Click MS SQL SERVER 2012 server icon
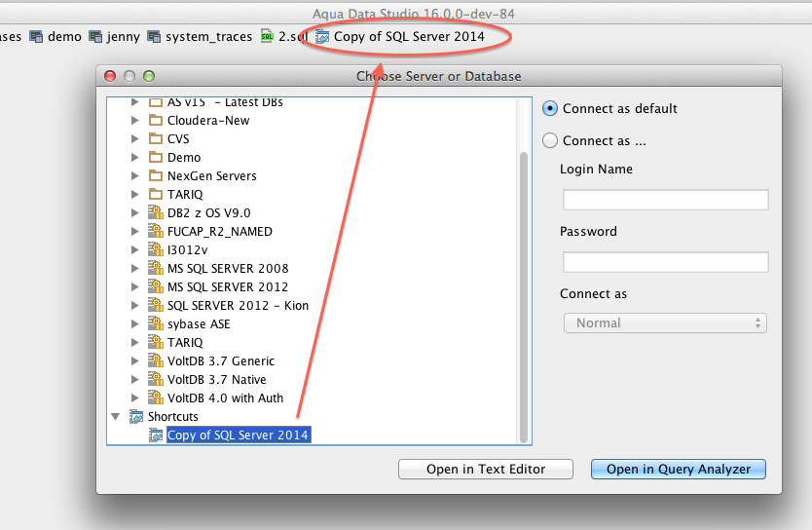812x530 pixels. click(x=156, y=286)
